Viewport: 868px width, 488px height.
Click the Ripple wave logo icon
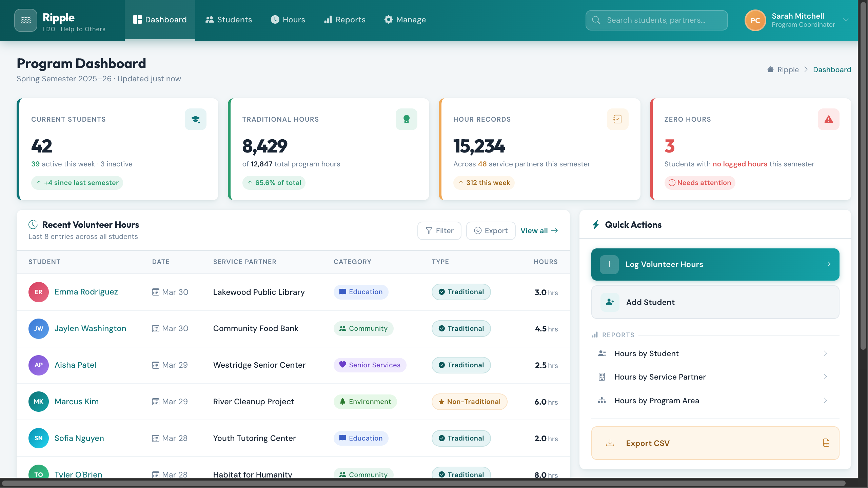pyautogui.click(x=25, y=20)
